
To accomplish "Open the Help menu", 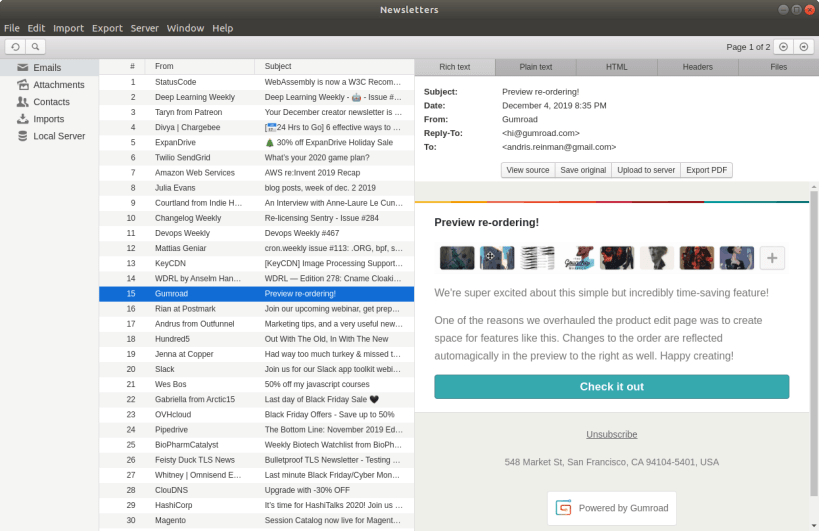I will 223,28.
